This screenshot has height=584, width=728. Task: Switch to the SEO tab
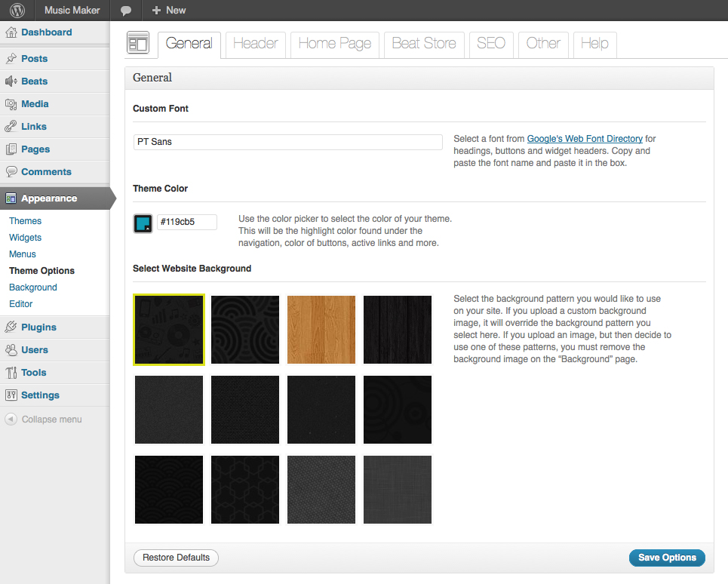(491, 44)
